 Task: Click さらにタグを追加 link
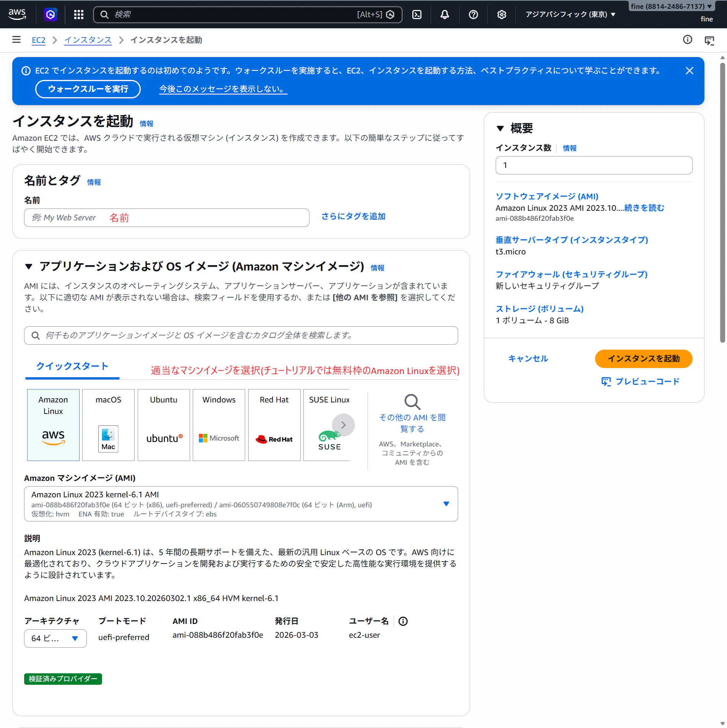[353, 217]
